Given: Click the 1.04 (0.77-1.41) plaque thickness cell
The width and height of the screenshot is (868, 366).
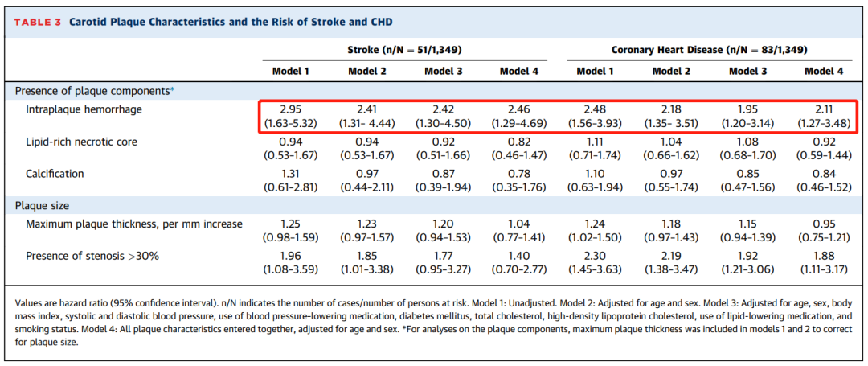Looking at the screenshot, I should click(519, 230).
